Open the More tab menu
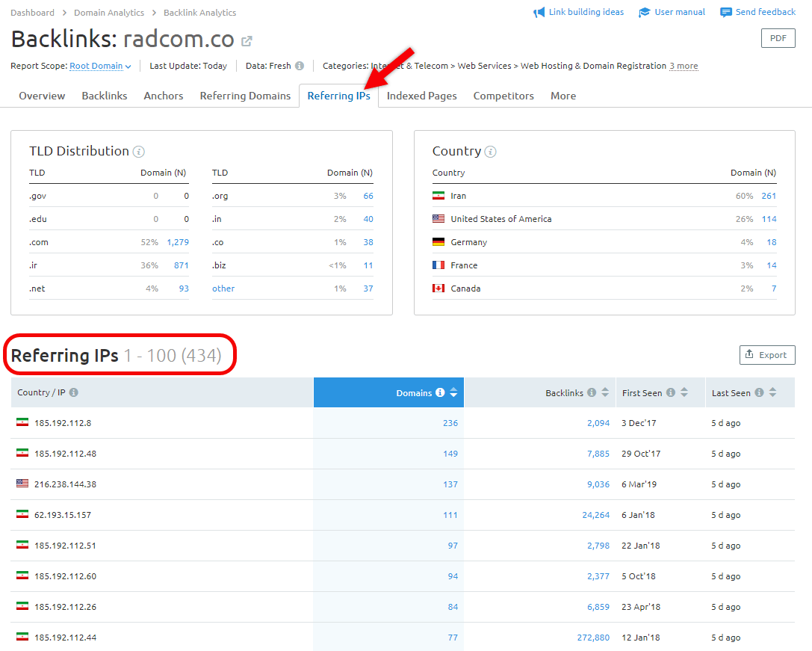The height and width of the screenshot is (651, 812). (562, 96)
